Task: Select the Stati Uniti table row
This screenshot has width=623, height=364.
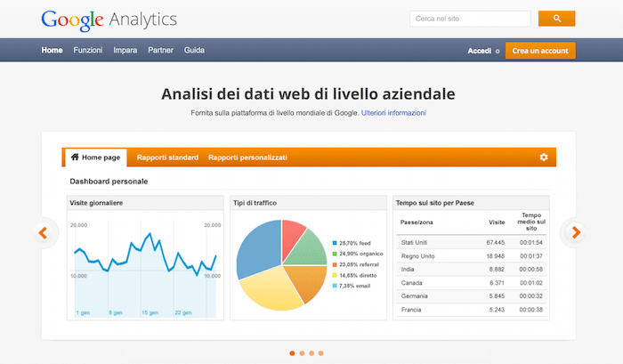Action: [471, 242]
